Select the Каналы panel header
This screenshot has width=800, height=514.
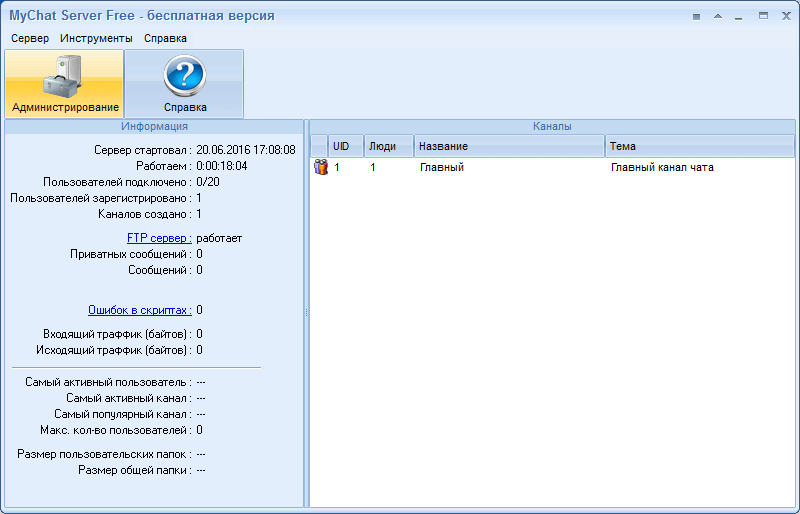(552, 127)
